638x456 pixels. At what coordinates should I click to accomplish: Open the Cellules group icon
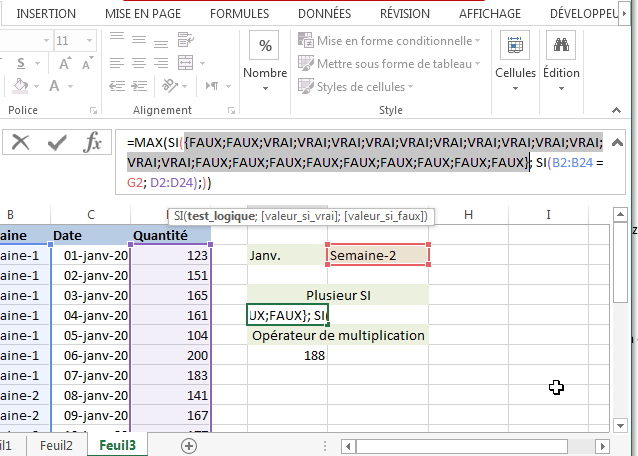(516, 47)
